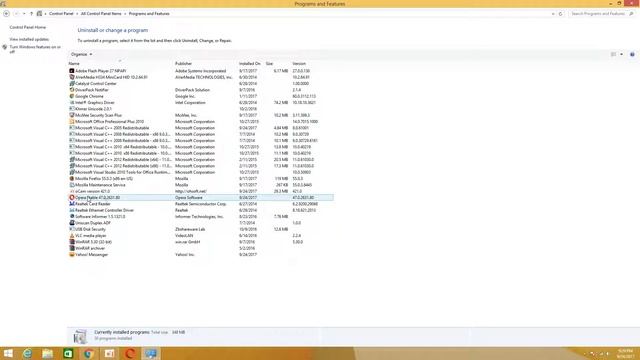Open Google Chrome from the taskbar
Viewport: 640px width, 360px height.
pyautogui.click(x=89, y=353)
